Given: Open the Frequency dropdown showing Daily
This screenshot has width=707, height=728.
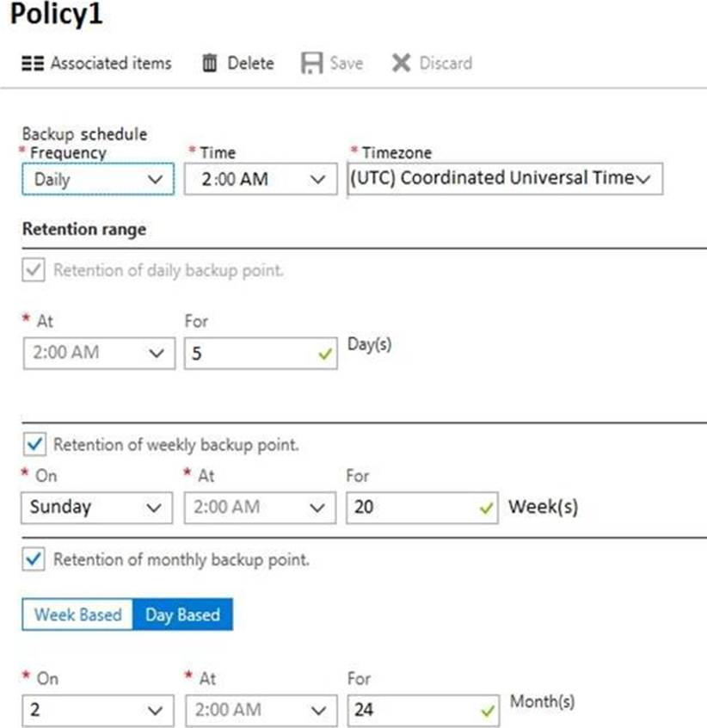Looking at the screenshot, I should (97, 180).
